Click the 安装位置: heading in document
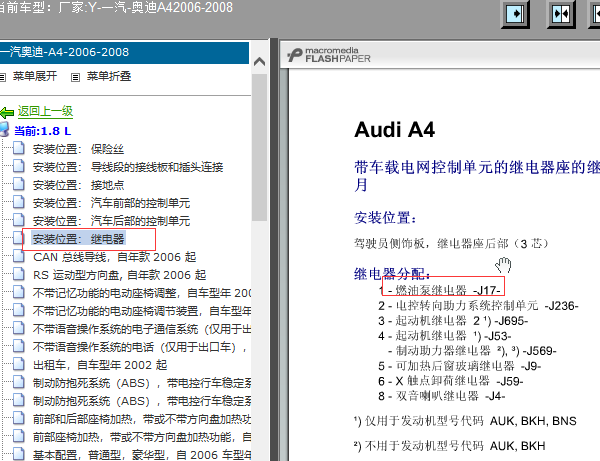Screen dimensions: 600x461 [385, 218]
